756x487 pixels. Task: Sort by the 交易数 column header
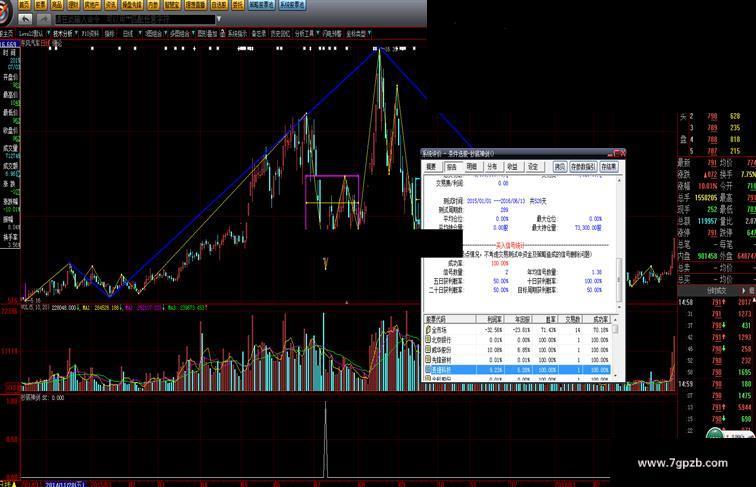tap(572, 319)
